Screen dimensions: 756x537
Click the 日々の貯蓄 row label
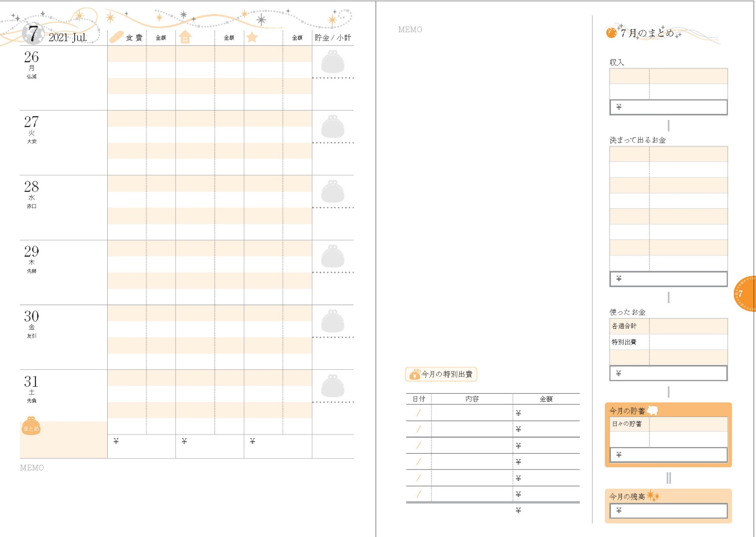point(627,424)
